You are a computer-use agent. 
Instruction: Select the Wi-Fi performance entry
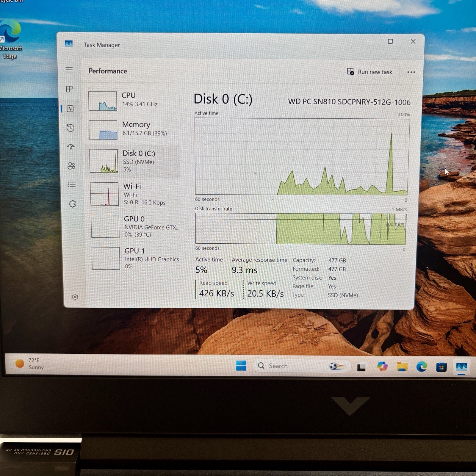click(x=134, y=194)
